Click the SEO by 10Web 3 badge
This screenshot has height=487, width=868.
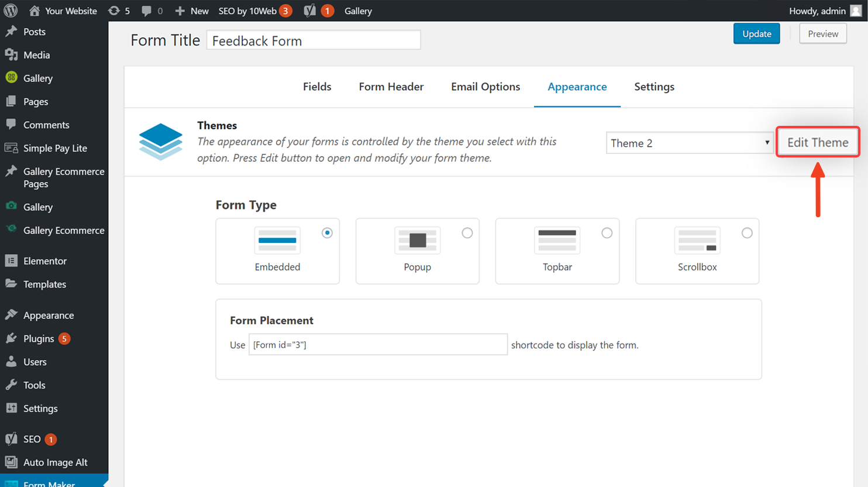285,11
